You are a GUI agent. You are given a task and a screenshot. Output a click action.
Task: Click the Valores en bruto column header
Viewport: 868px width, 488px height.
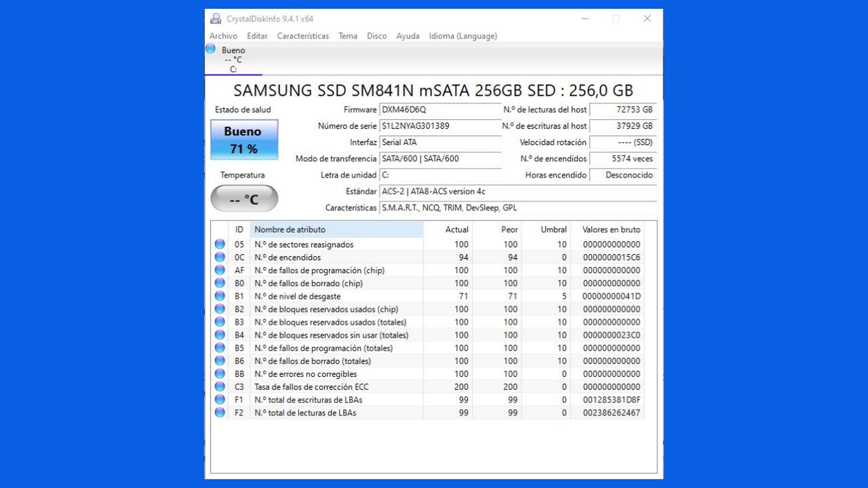pos(611,230)
